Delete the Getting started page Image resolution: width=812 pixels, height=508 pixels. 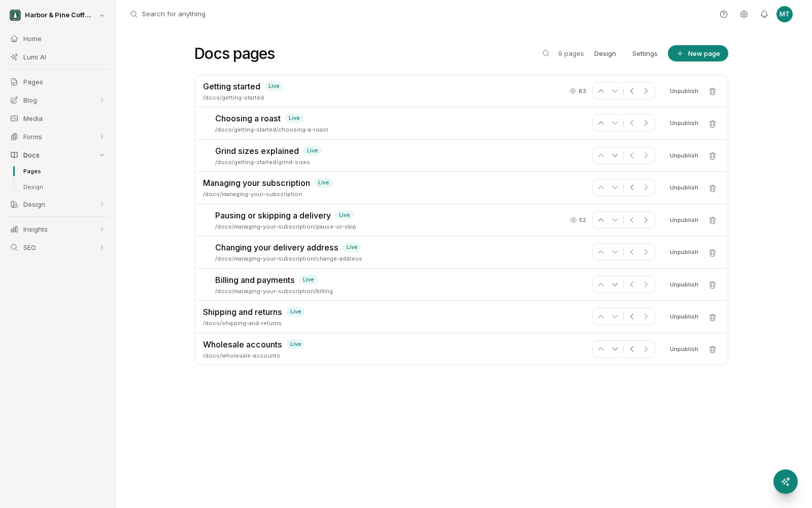[x=713, y=91]
